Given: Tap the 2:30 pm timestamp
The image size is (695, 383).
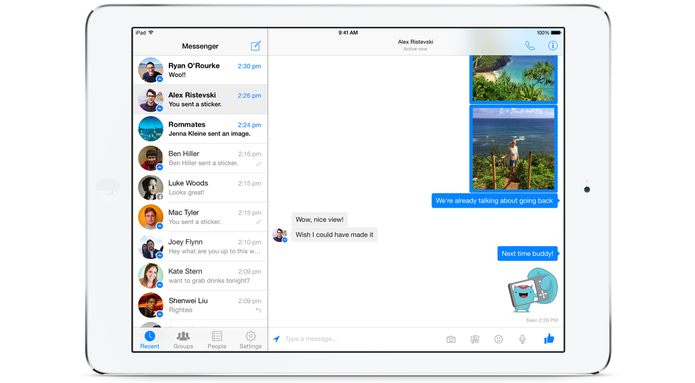Looking at the screenshot, I should [249, 66].
